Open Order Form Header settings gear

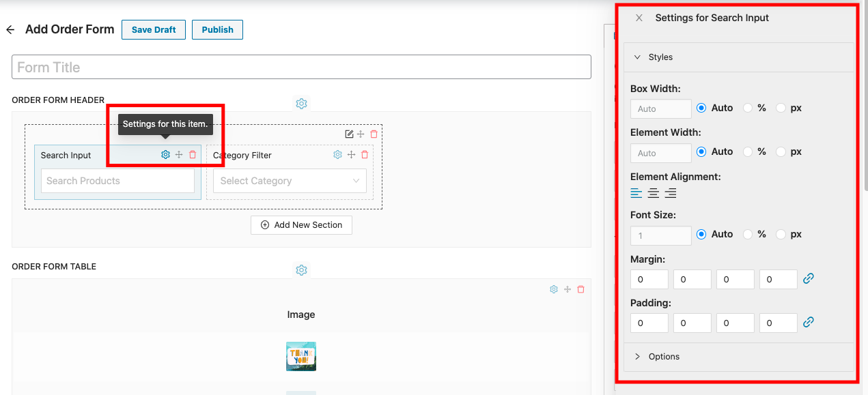coord(301,104)
